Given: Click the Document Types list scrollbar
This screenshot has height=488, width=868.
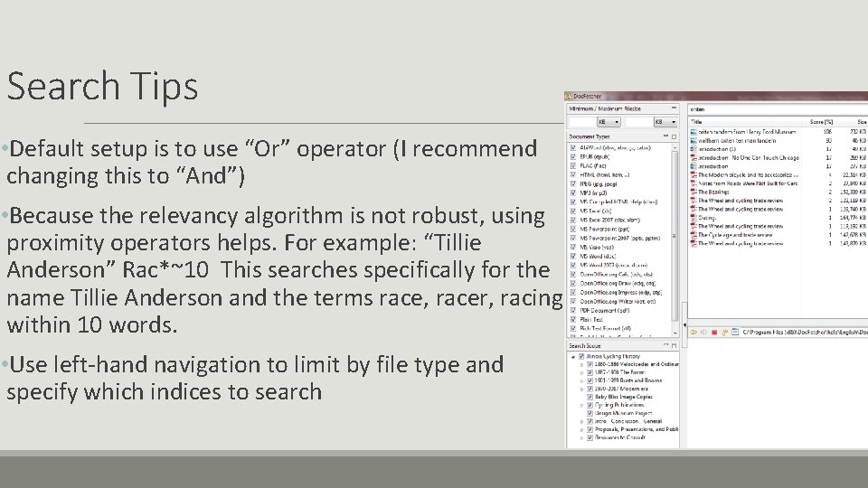Looking at the screenshot, I should pyautogui.click(x=675, y=235).
